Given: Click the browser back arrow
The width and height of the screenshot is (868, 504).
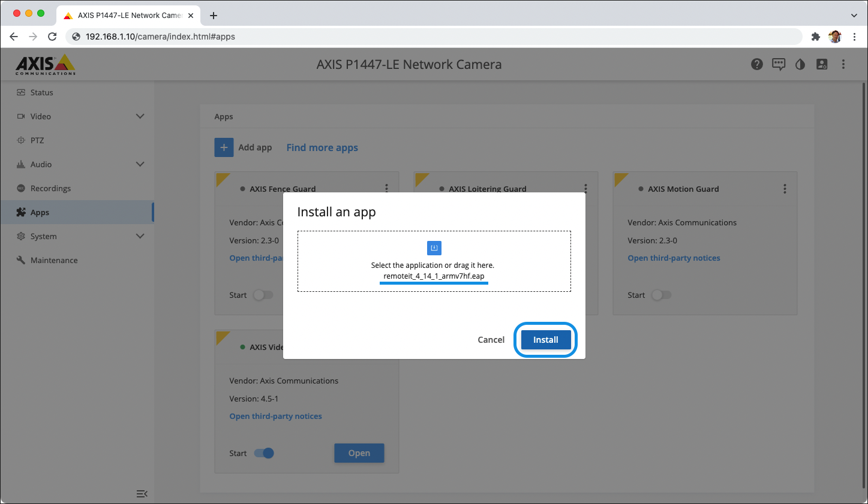Looking at the screenshot, I should [14, 37].
